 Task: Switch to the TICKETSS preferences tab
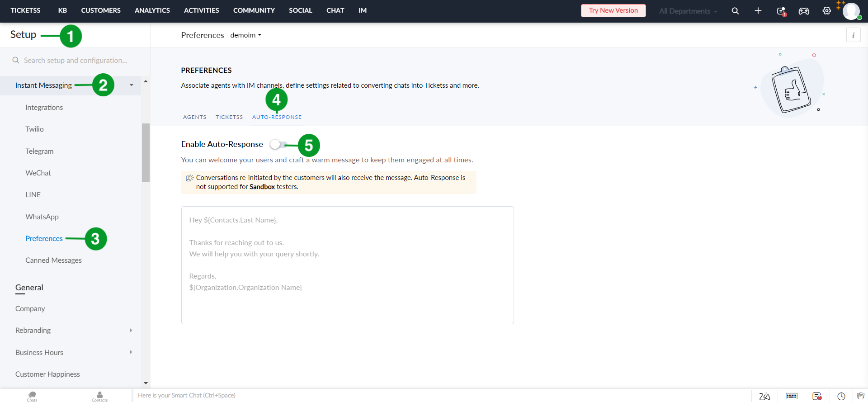pyautogui.click(x=229, y=117)
